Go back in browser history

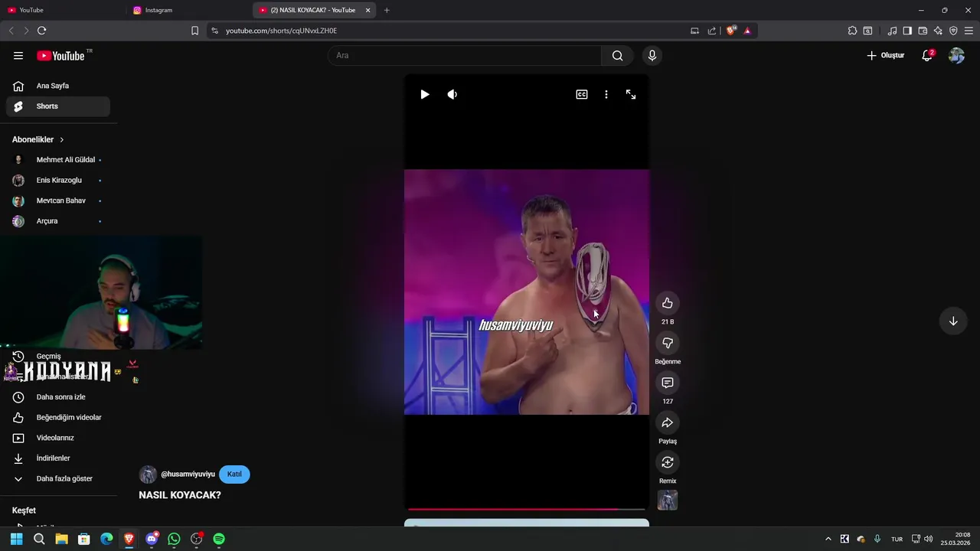click(x=11, y=31)
